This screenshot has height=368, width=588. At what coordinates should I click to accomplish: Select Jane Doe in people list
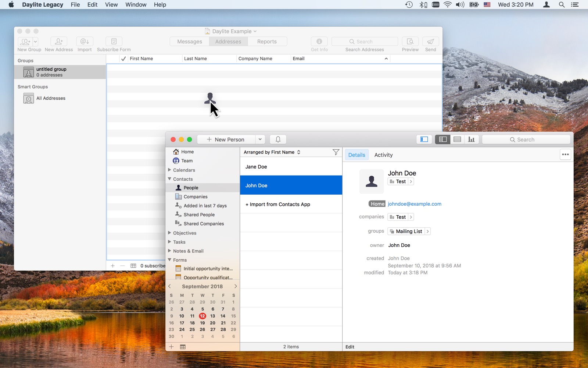pyautogui.click(x=291, y=167)
